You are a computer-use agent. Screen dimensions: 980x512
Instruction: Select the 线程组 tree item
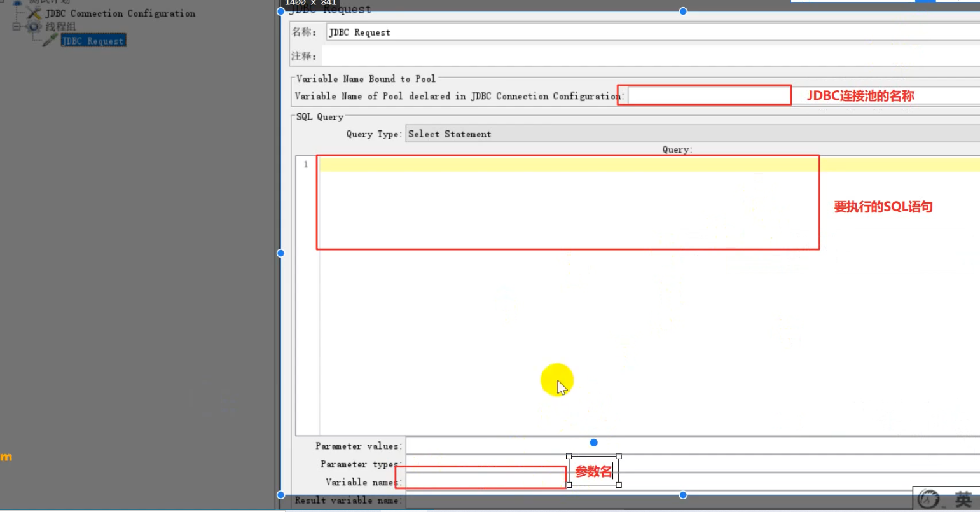tap(60, 27)
